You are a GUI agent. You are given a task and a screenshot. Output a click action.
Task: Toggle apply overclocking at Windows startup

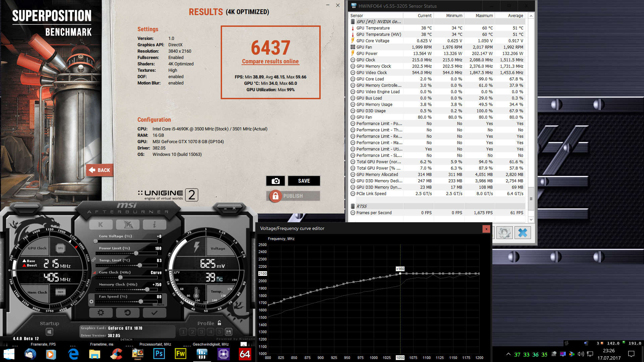tap(49, 332)
